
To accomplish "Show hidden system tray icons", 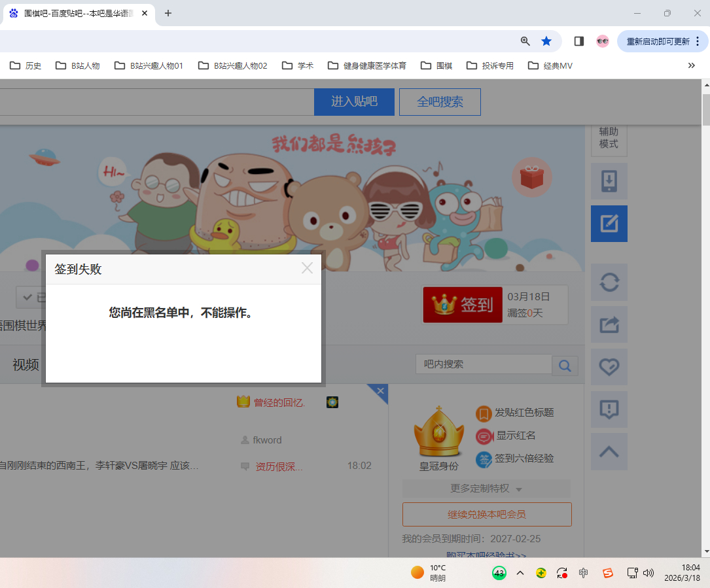I will click(520, 573).
